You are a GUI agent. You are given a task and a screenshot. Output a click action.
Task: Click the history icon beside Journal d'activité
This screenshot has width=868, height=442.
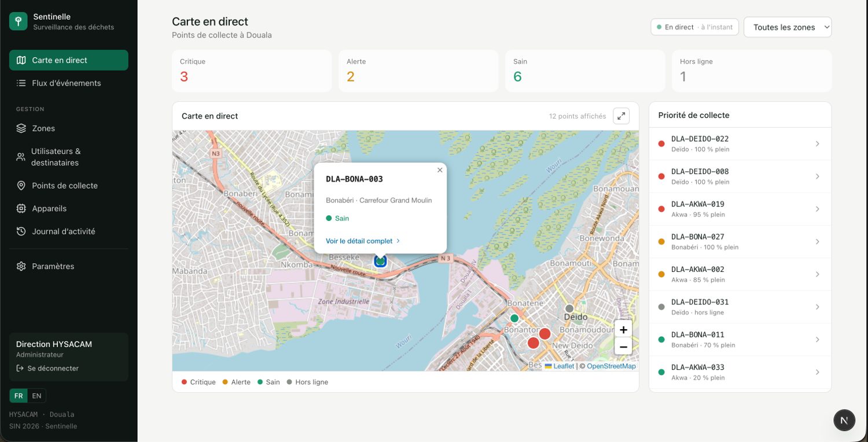click(21, 231)
